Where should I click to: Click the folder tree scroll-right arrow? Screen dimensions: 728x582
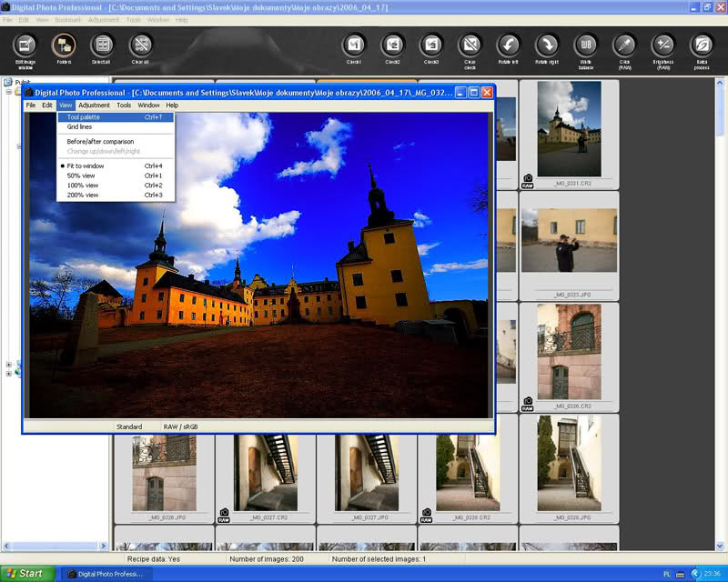point(103,546)
